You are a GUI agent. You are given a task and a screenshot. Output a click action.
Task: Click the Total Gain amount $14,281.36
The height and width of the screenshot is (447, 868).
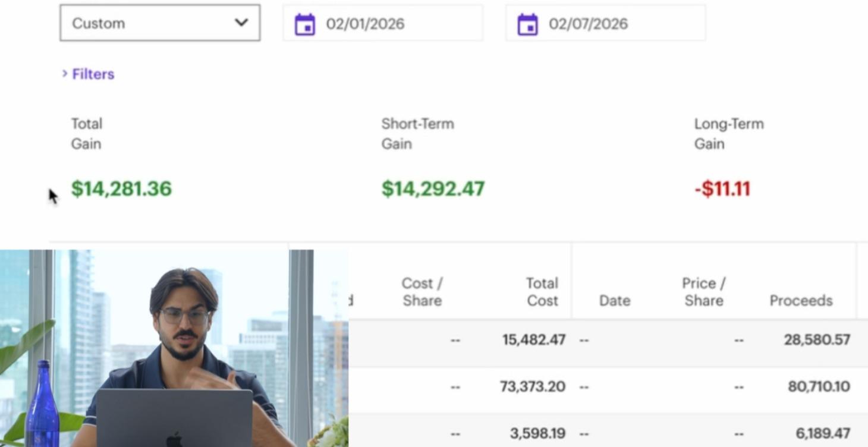pyautogui.click(x=121, y=189)
